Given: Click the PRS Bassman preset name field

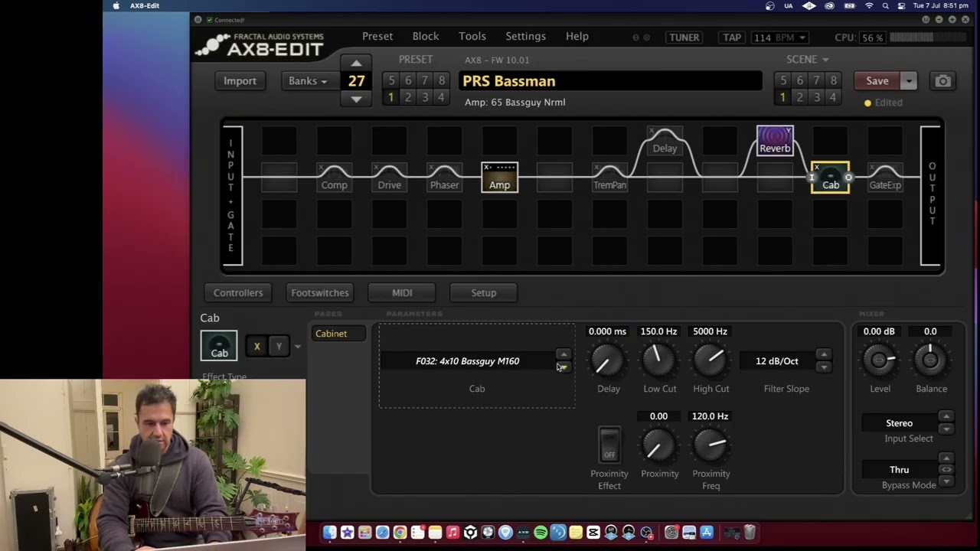Looking at the screenshot, I should point(610,81).
